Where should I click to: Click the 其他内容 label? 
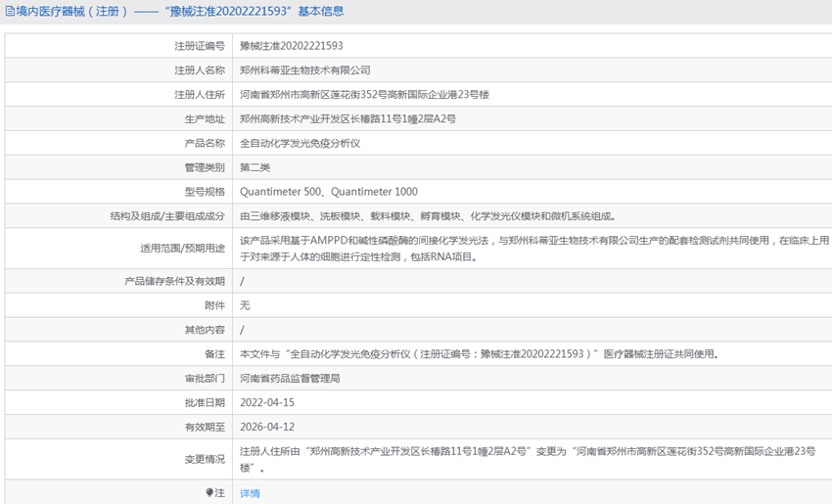point(205,330)
